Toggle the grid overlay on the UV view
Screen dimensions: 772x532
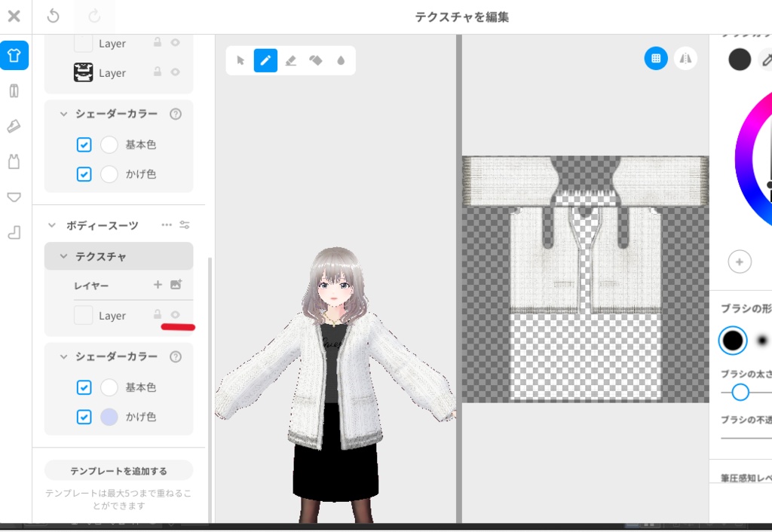pyautogui.click(x=656, y=58)
